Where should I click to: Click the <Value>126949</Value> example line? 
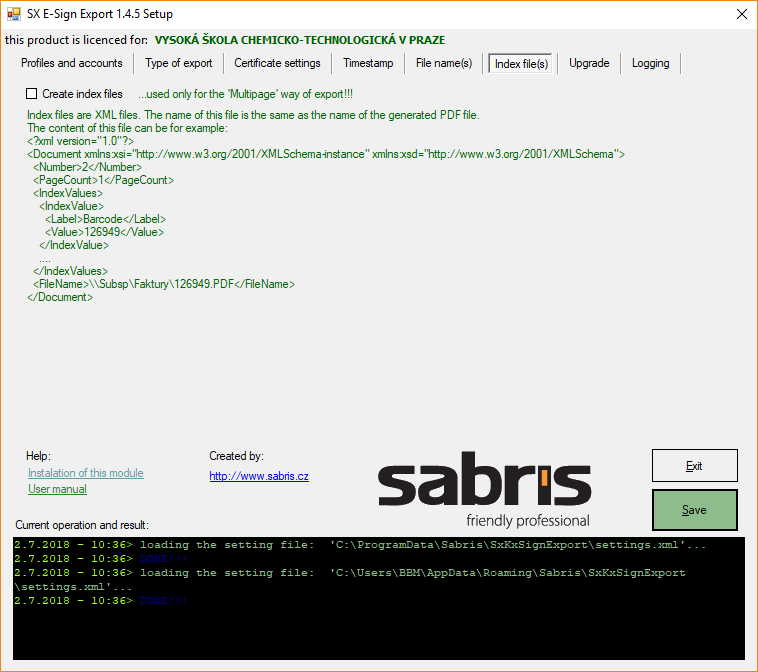(104, 232)
